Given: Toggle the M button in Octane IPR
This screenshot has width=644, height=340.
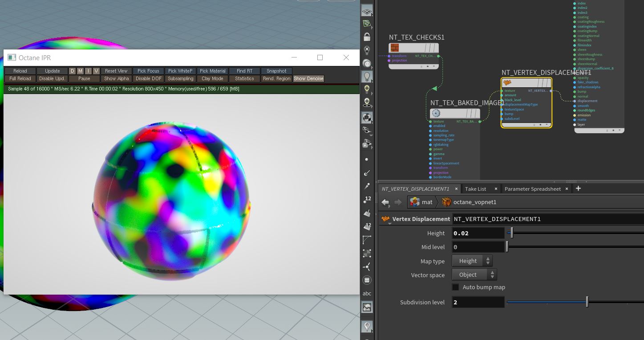Looking at the screenshot, I should coord(80,71).
